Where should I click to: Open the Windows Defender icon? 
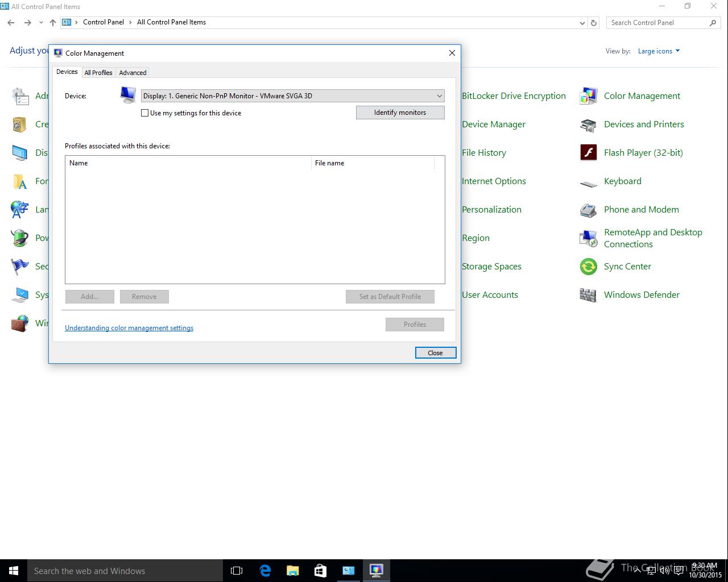[x=588, y=295]
